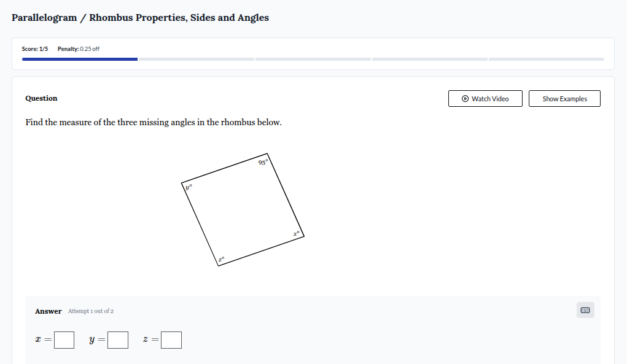
Task: Select the 95° angle label in the rhombus
Action: 263,162
